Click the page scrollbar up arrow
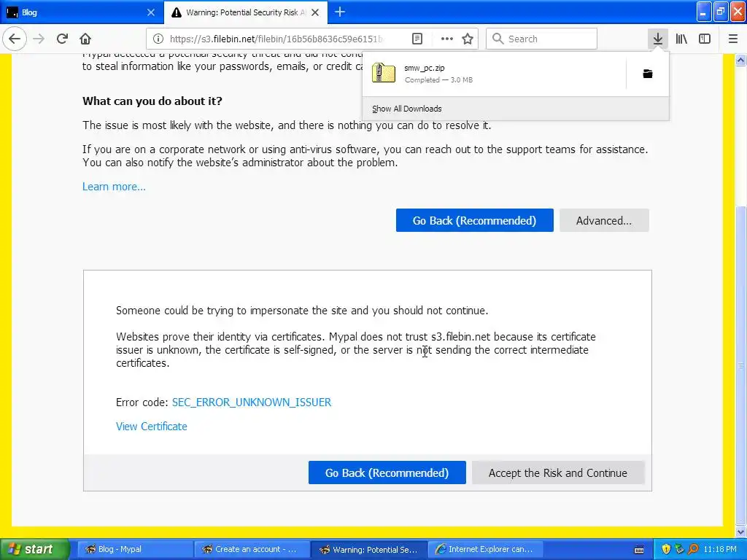Image resolution: width=747 pixels, height=560 pixels. 740,60
